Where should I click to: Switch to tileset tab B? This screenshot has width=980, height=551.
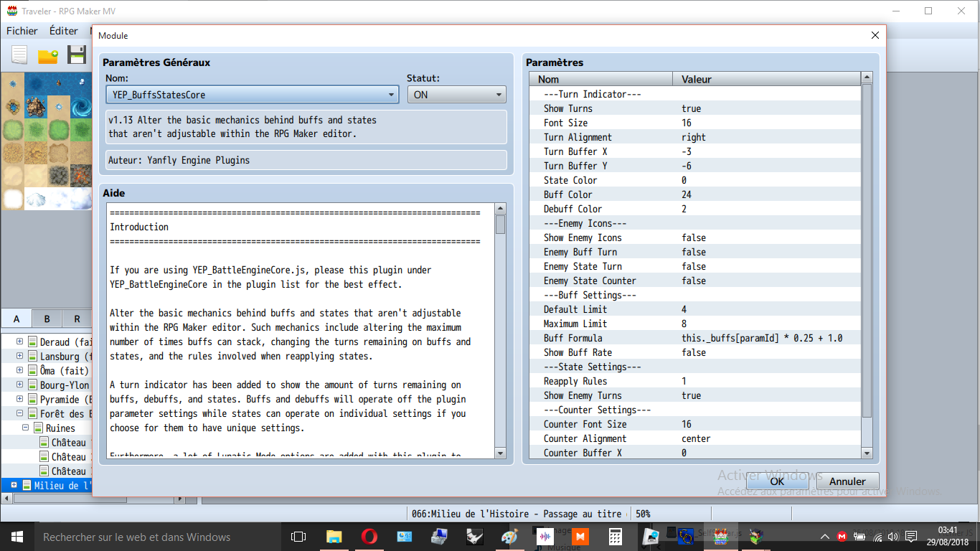[x=47, y=319]
